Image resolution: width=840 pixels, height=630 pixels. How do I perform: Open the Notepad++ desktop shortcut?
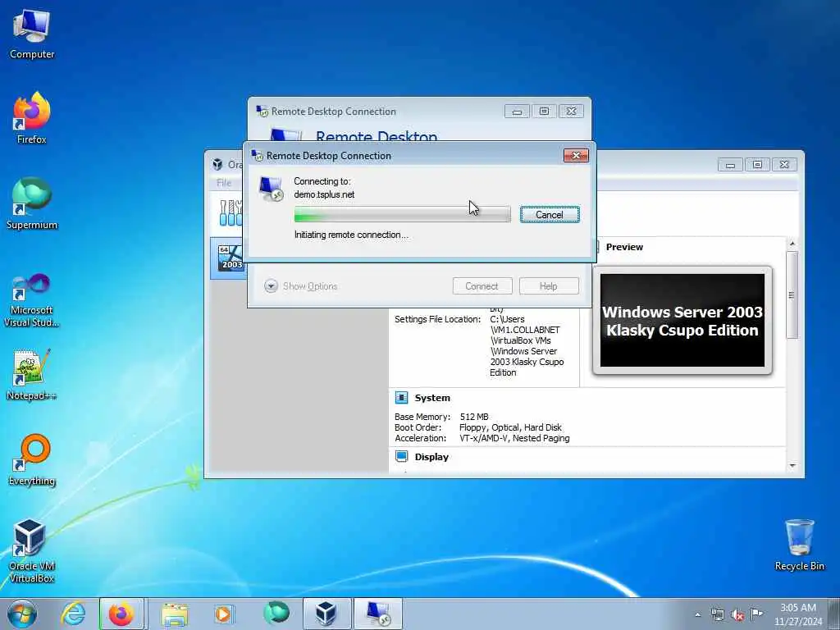coord(32,375)
